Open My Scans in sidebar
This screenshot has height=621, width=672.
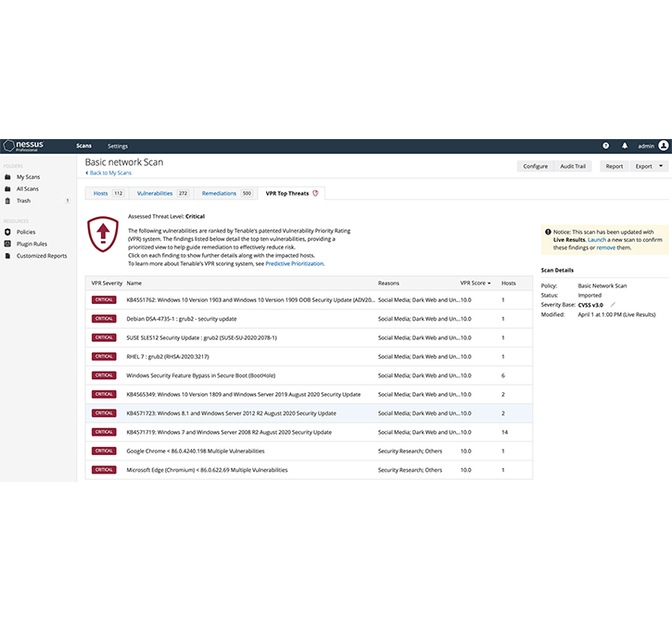tap(29, 177)
